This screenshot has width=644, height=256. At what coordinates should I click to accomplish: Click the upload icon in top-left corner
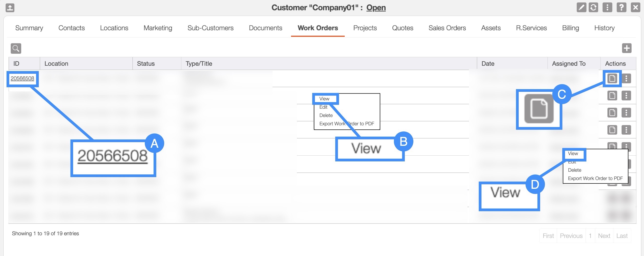10,8
